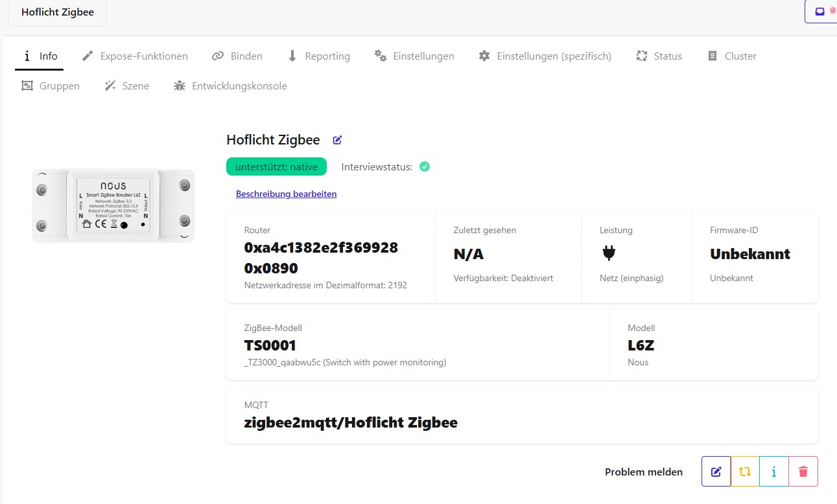This screenshot has height=504, width=837.
Task: Click the blue interview info icon button
Action: 774,472
